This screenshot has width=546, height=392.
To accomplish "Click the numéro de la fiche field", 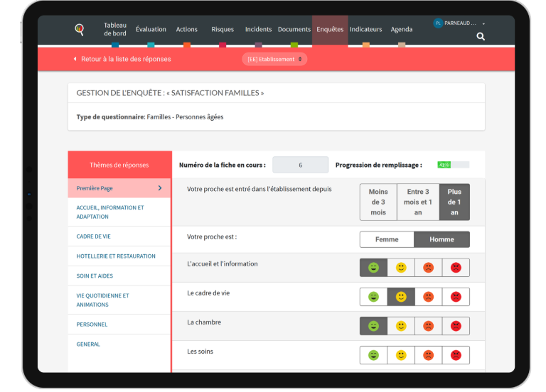I will 300,165.
